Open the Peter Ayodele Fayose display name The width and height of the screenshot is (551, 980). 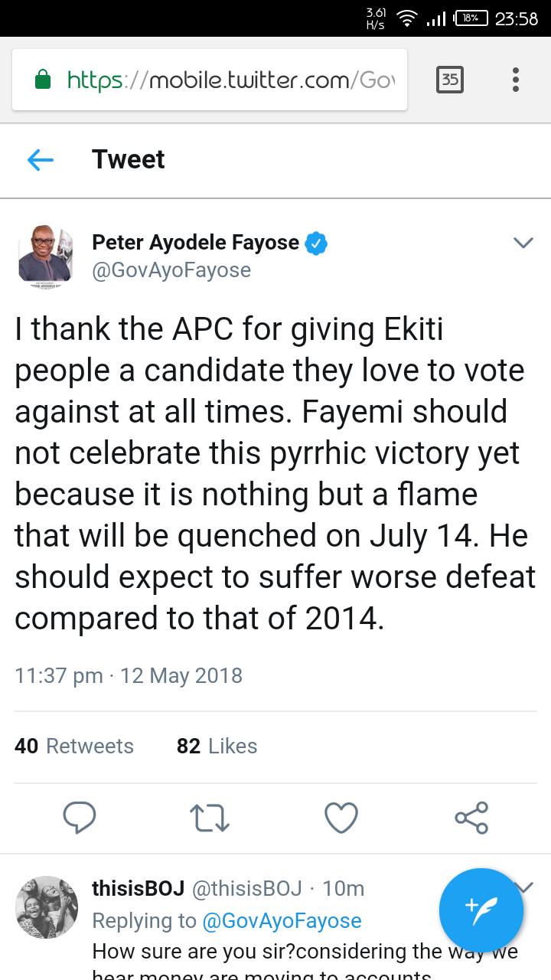click(x=195, y=243)
